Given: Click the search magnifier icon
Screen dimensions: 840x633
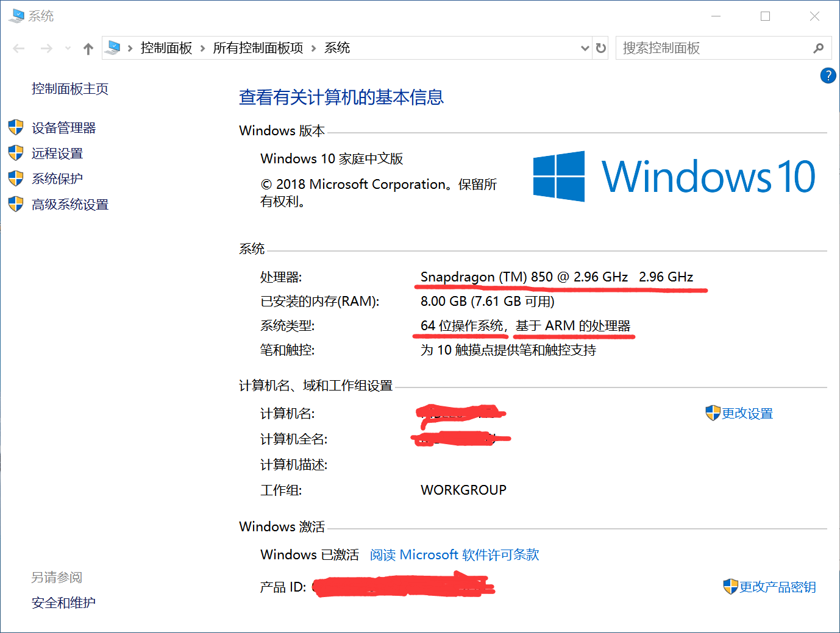Looking at the screenshot, I should (x=818, y=48).
